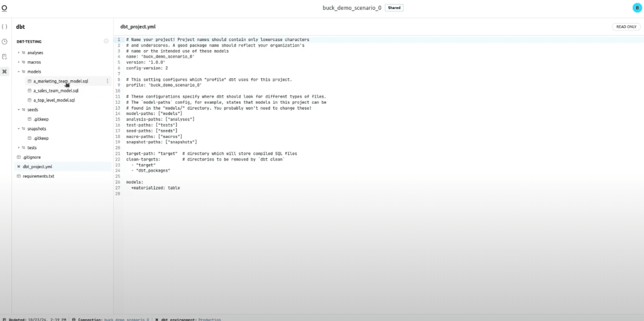Click line 9 profile setting in editor
Screen dimensions: 644x321
164,85
